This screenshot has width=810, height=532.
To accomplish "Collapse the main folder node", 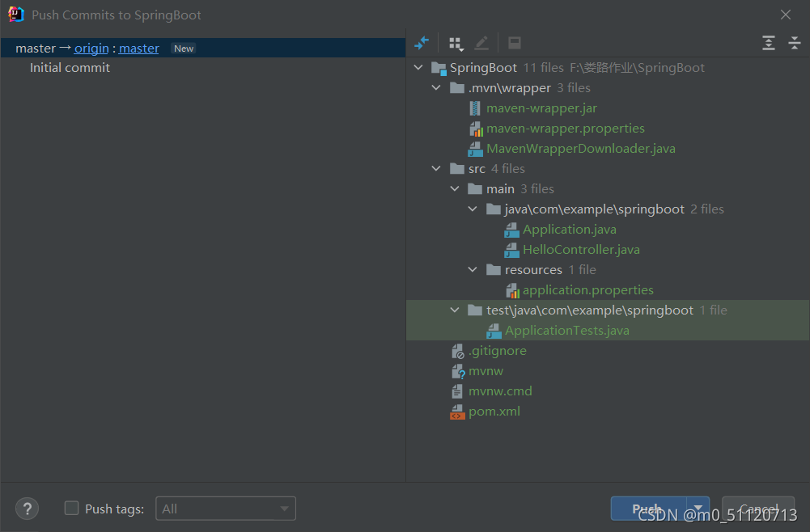I will click(455, 189).
